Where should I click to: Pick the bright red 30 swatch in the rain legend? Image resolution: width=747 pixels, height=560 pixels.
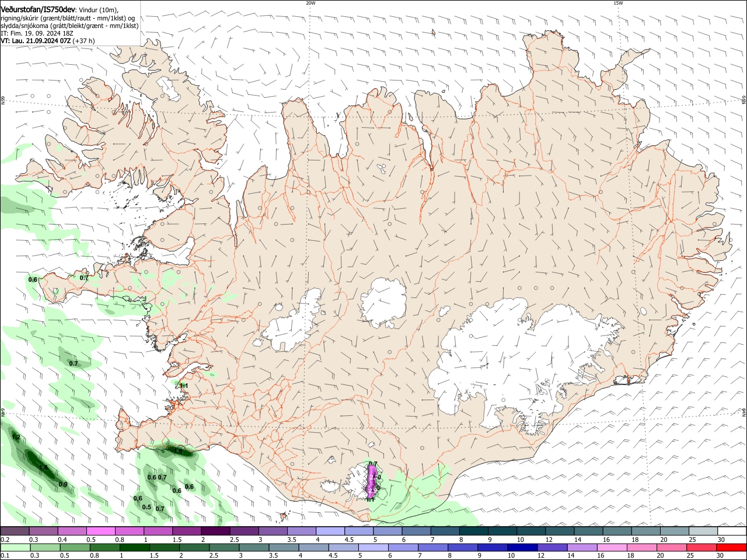click(x=731, y=547)
